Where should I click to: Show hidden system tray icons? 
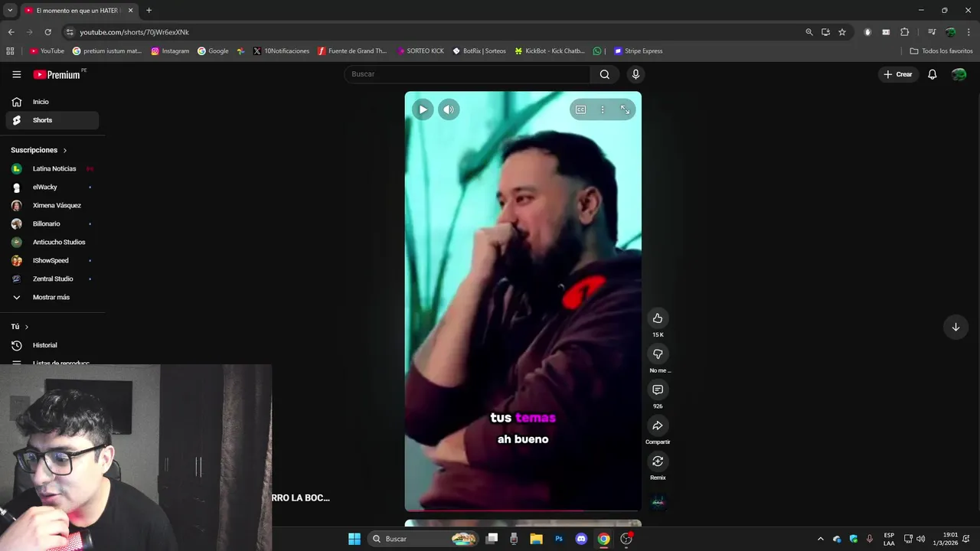coord(821,539)
